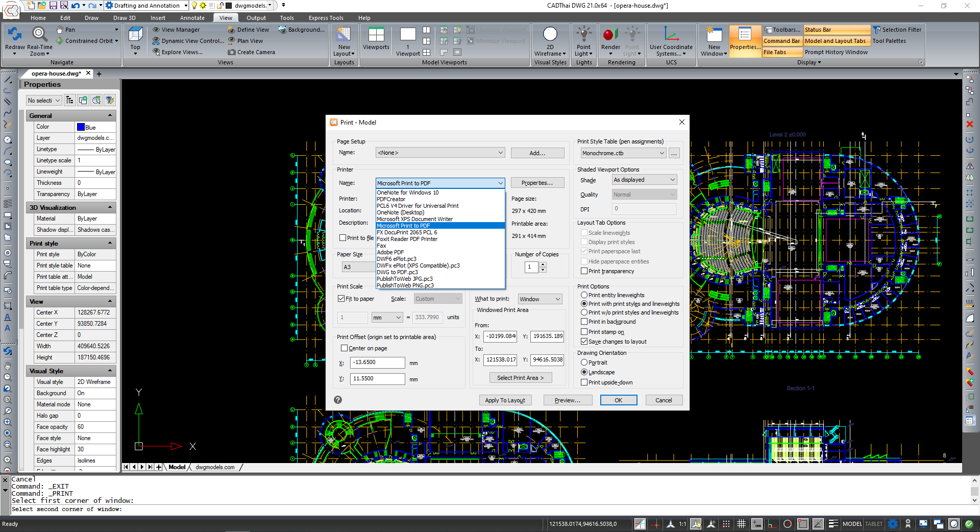Enable Print stamp on checkbox
This screenshot has height=532, width=980.
click(x=584, y=332)
